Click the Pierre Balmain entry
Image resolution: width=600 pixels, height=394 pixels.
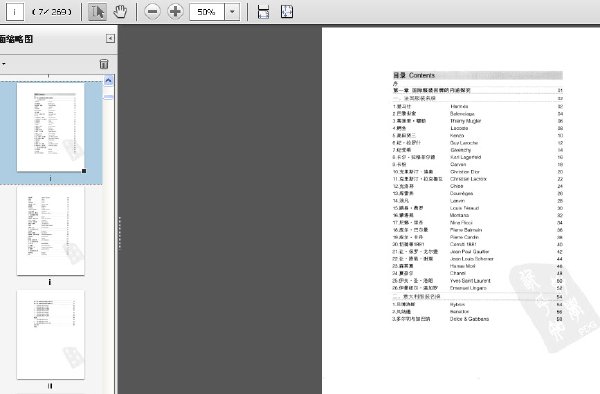tap(466, 230)
